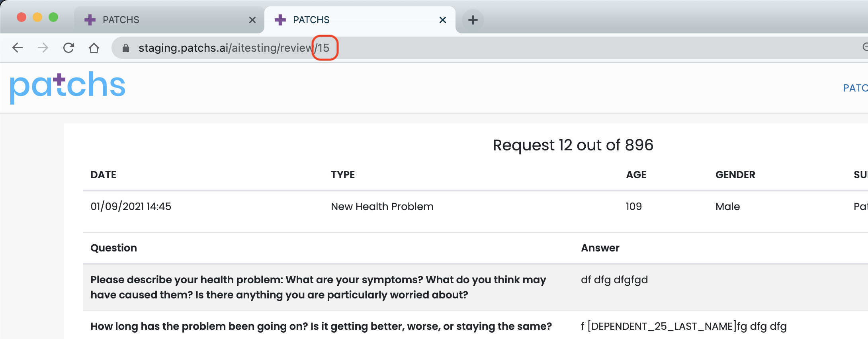Reload the page with the refresh icon
Screen dimensions: 868x339
tap(68, 48)
